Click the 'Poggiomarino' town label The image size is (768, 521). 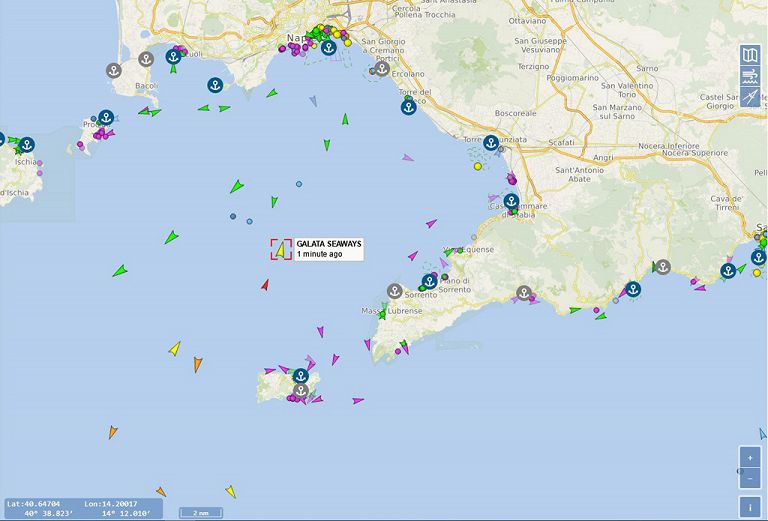tap(573, 78)
